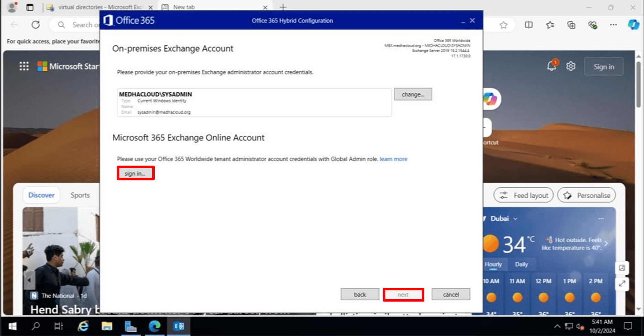Open browser Collections icon
The image size is (644, 336).
571,25
